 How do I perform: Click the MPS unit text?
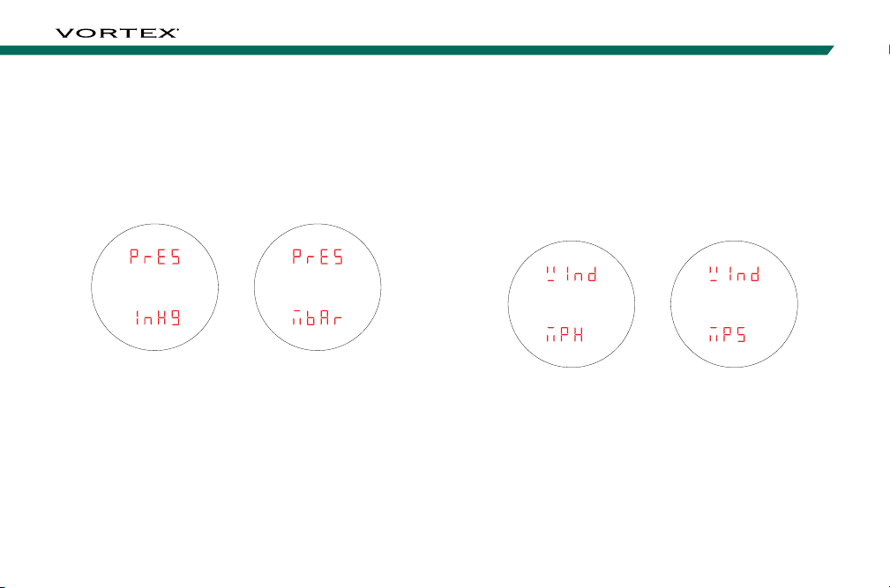(x=727, y=334)
